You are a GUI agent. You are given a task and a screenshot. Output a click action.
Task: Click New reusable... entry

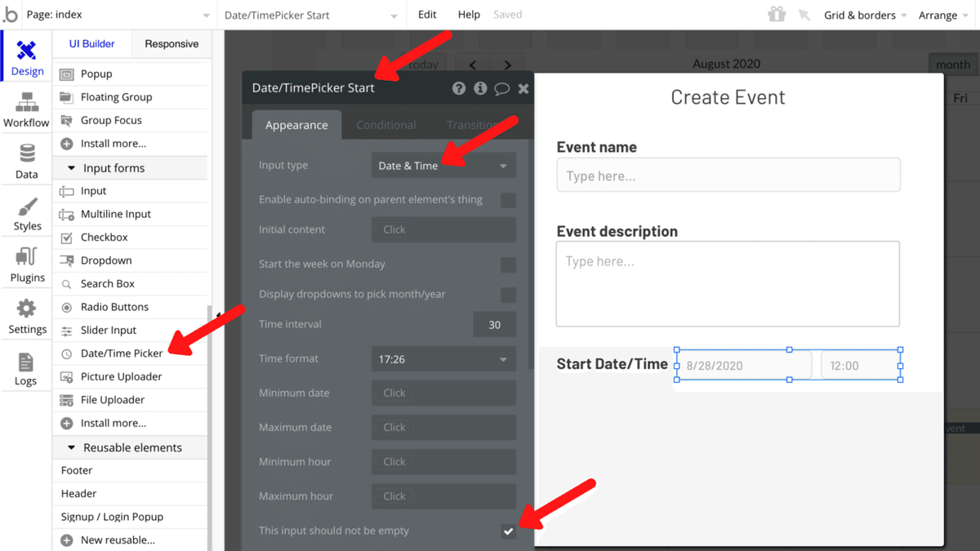pos(130,540)
